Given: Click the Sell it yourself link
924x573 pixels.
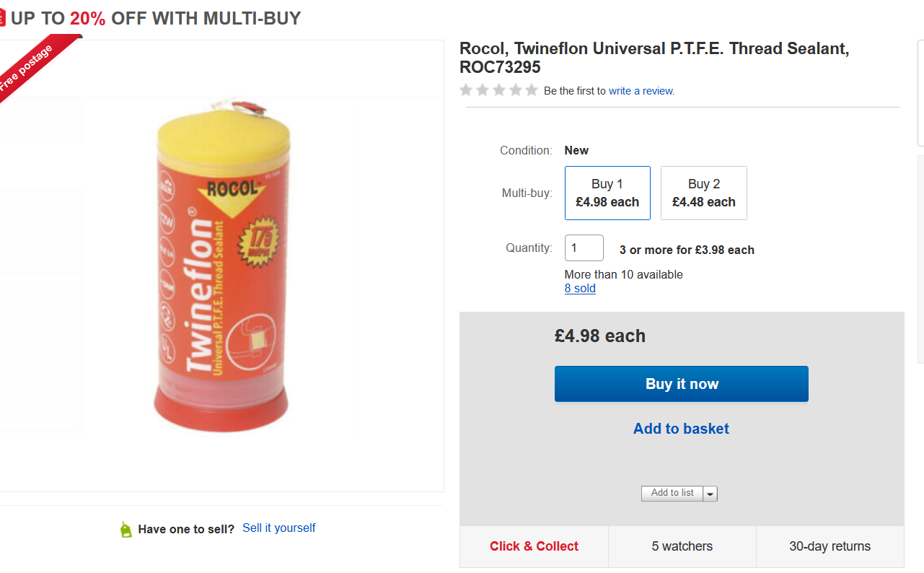Looking at the screenshot, I should pos(279,528).
